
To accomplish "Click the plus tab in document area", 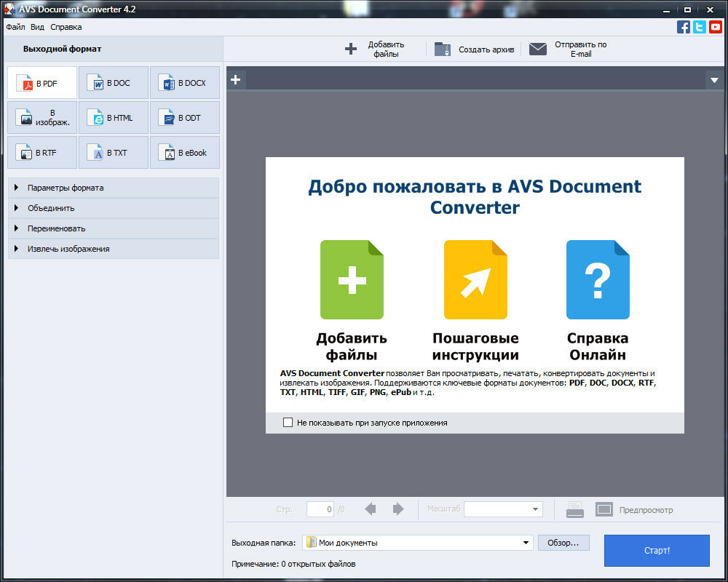I will pyautogui.click(x=236, y=79).
